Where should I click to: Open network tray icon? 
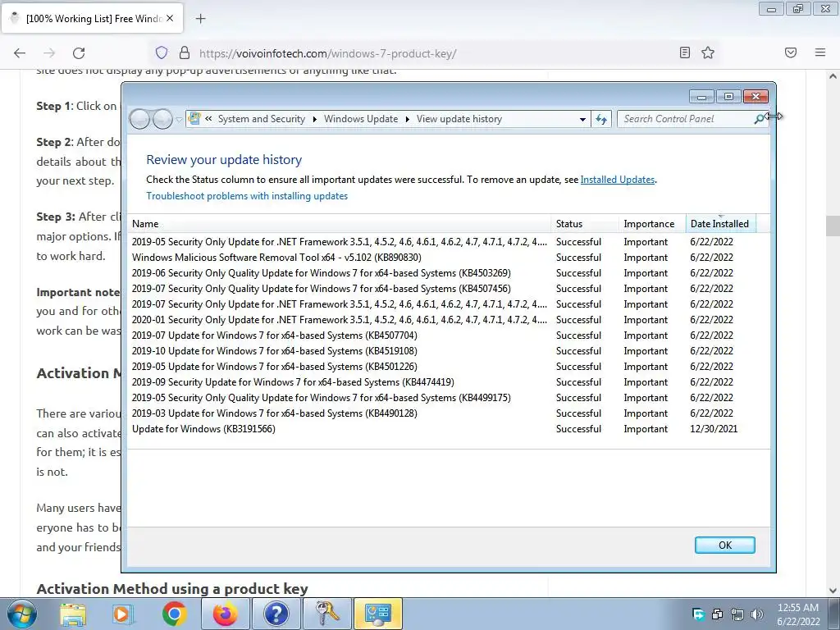click(x=737, y=614)
